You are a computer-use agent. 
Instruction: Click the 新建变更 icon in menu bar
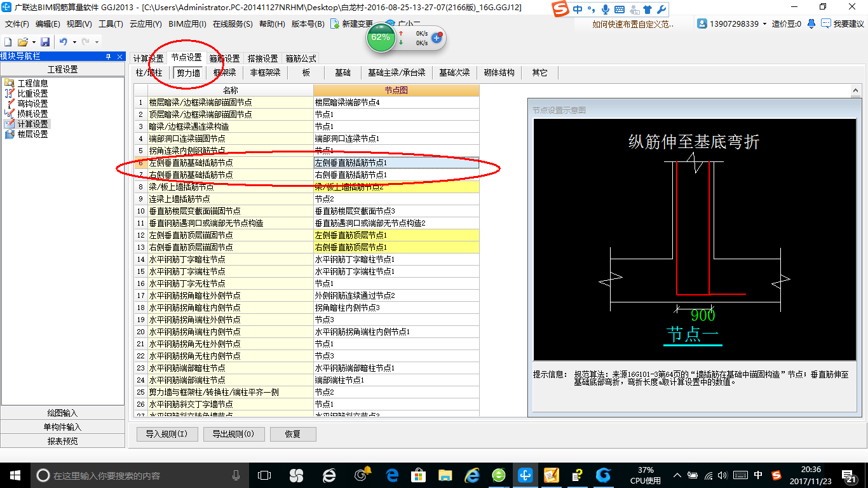click(x=336, y=24)
